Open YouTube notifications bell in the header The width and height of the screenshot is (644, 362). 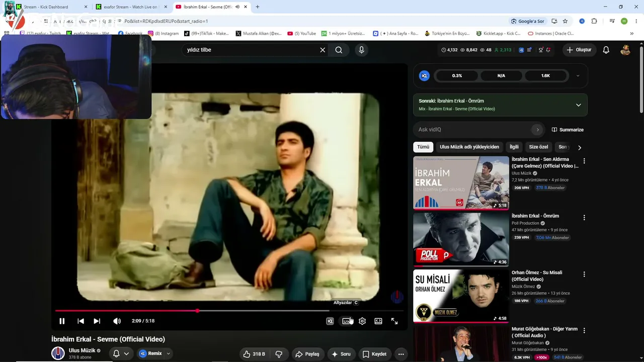[x=606, y=50]
